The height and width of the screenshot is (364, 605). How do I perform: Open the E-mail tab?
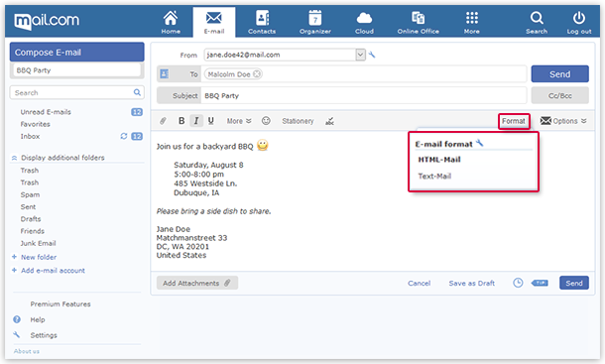coord(214,23)
